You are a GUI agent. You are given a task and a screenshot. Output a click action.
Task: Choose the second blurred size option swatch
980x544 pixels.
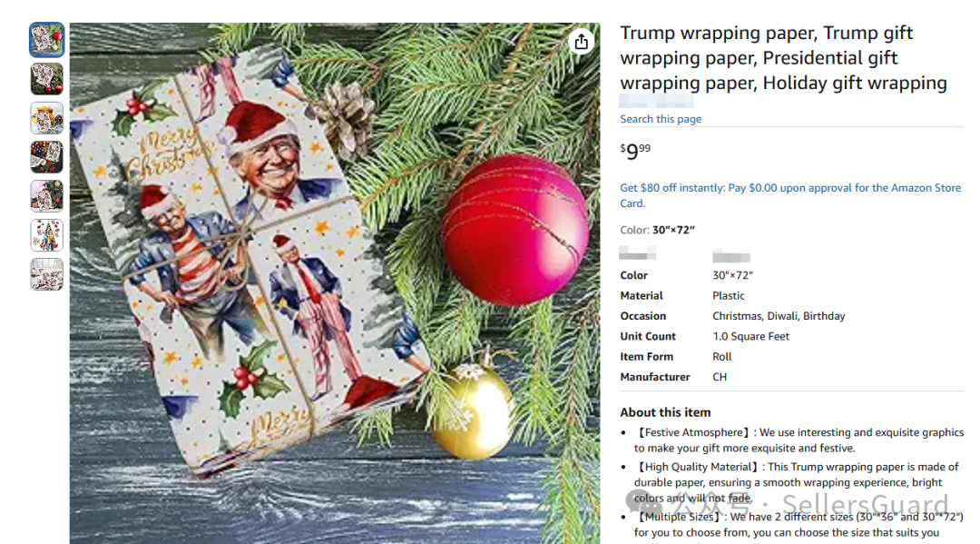pos(731,256)
